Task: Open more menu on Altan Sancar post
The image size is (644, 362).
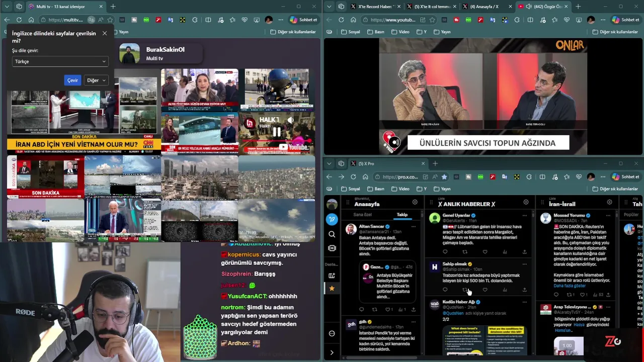Action: tap(414, 227)
